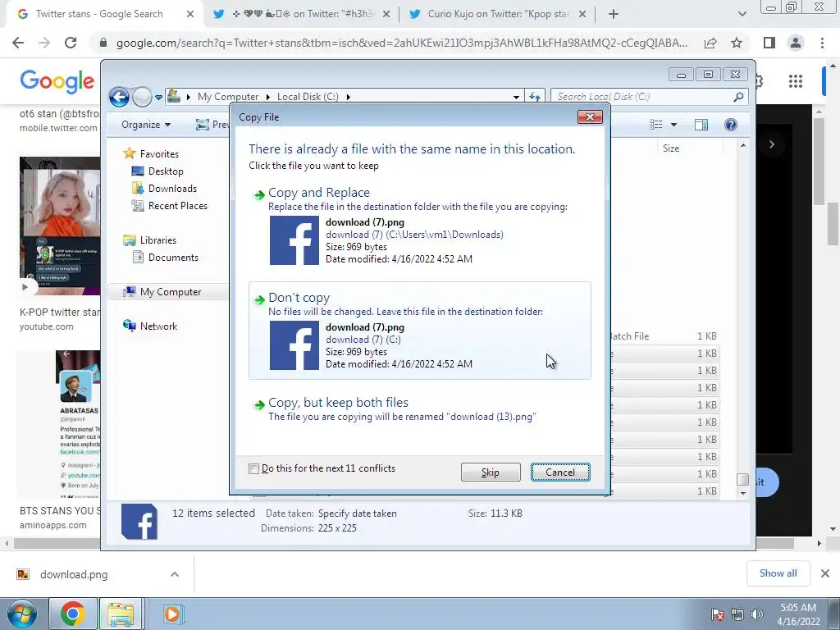840x630 pixels.
Task: Open Chrome profile avatar
Action: tap(796, 43)
